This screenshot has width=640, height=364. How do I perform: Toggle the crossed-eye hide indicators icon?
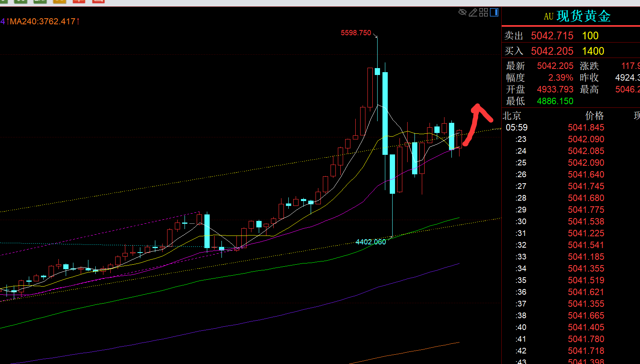(x=462, y=13)
